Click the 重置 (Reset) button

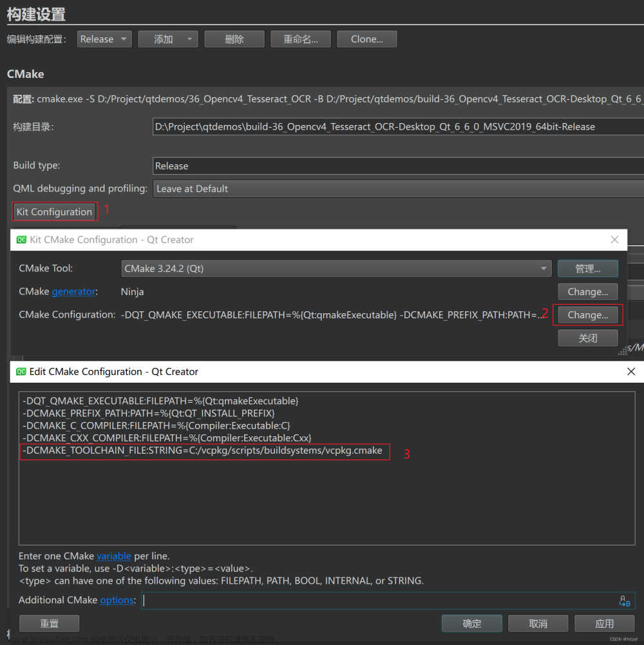click(x=50, y=624)
